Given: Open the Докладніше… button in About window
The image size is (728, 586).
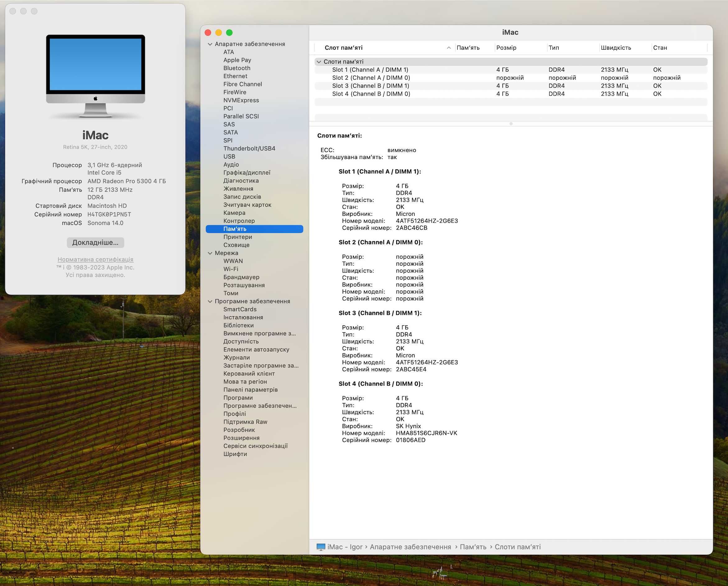Looking at the screenshot, I should (x=95, y=242).
